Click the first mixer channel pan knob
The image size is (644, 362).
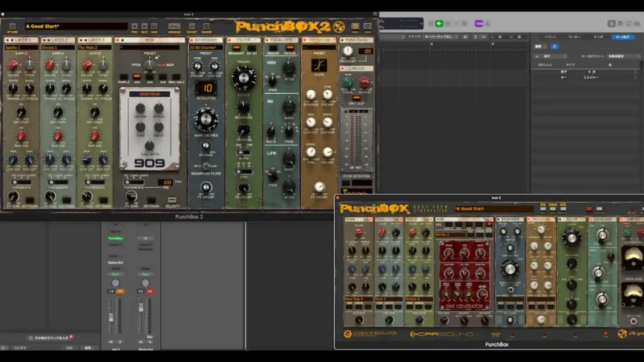pos(115,283)
